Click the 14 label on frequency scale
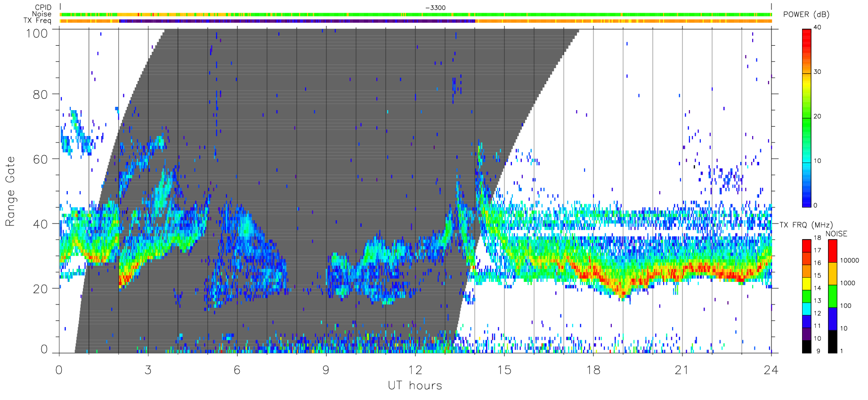 click(x=817, y=288)
